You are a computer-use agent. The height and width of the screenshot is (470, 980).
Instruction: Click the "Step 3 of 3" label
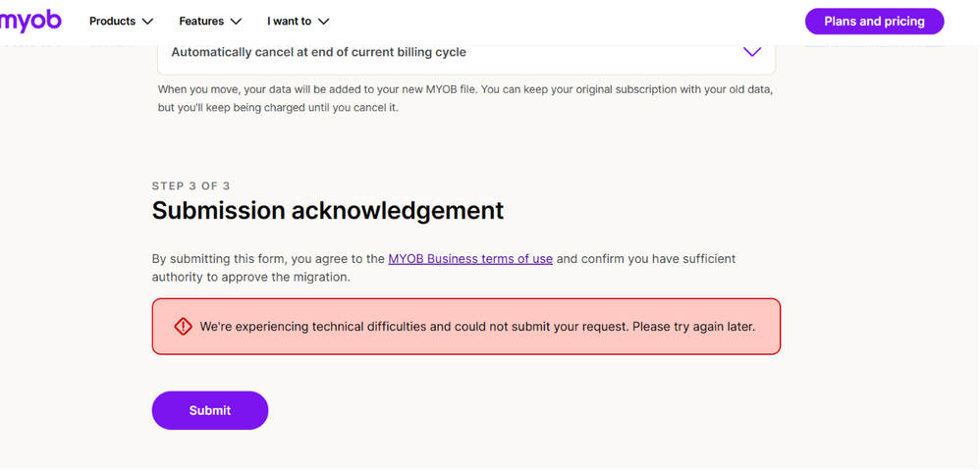(191, 186)
